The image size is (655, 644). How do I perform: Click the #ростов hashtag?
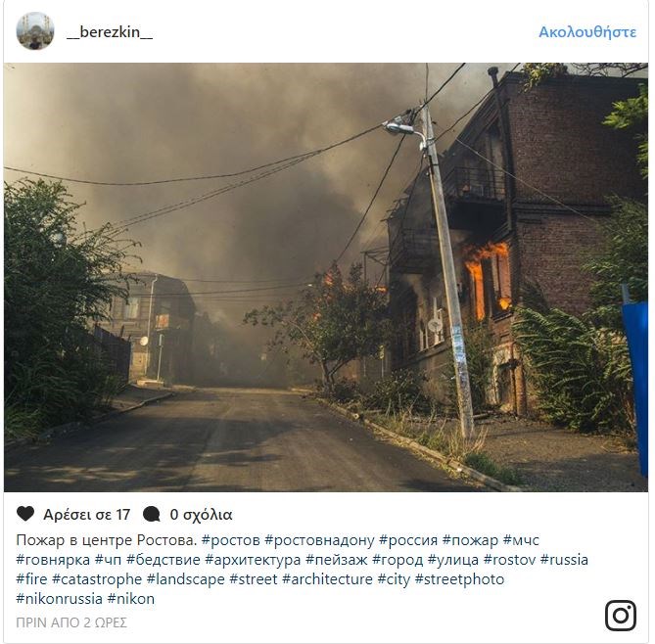(x=231, y=540)
